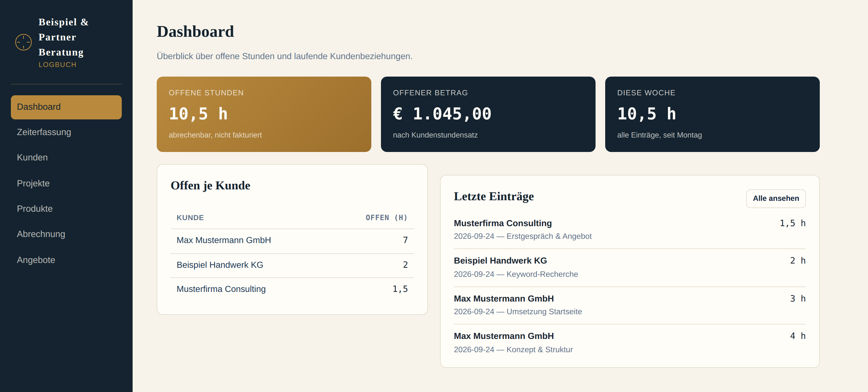Click the Letzte Einträge heading
Screen dimensions: 868x392
click(494, 197)
